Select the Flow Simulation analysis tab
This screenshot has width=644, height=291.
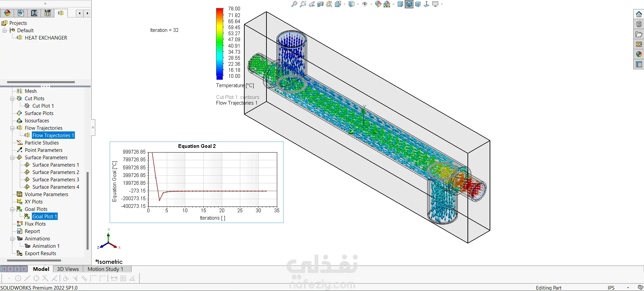point(61,13)
